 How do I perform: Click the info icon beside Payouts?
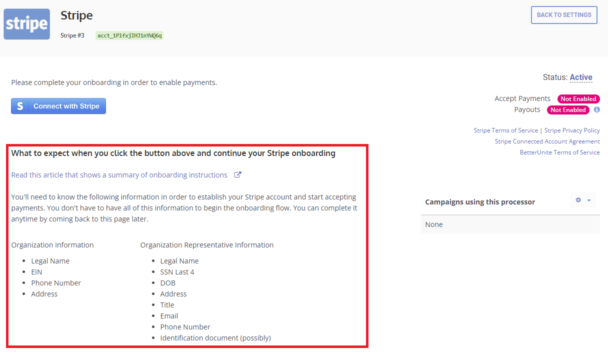(596, 109)
